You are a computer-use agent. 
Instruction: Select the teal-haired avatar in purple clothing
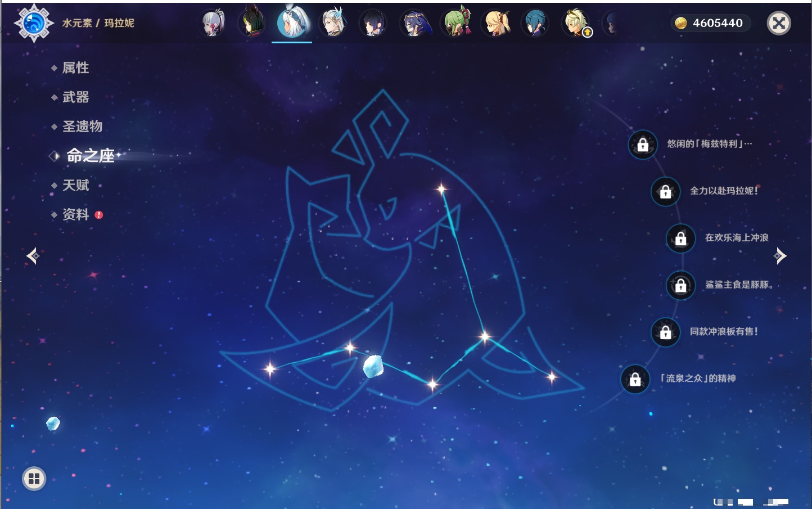point(535,23)
